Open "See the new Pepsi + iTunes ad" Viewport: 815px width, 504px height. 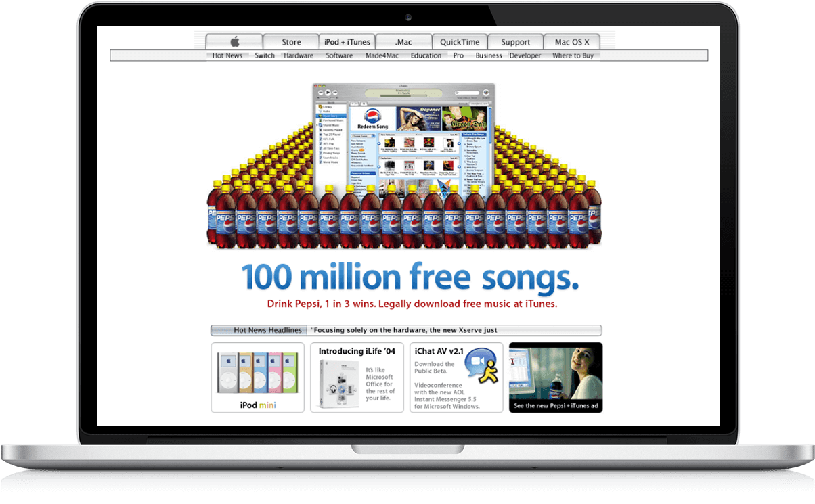click(x=556, y=406)
